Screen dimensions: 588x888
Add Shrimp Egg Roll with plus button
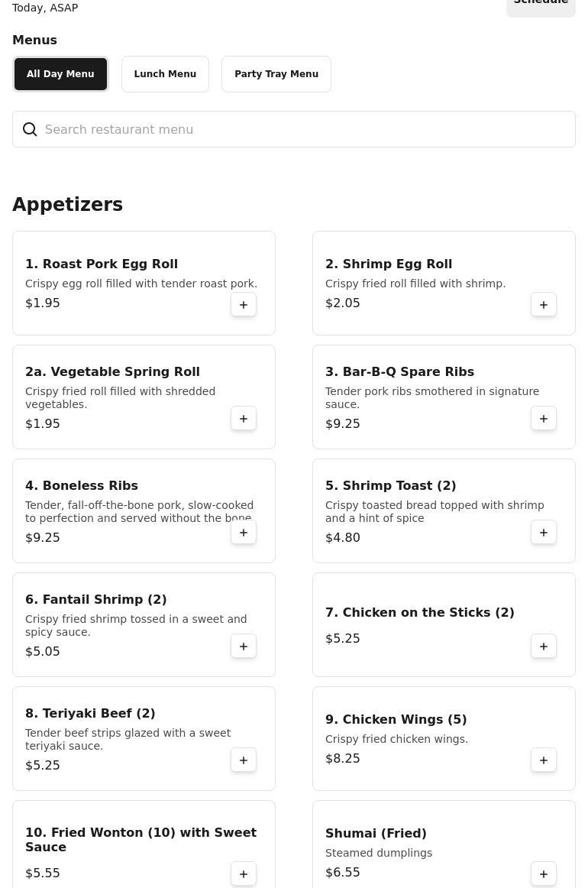(x=544, y=305)
